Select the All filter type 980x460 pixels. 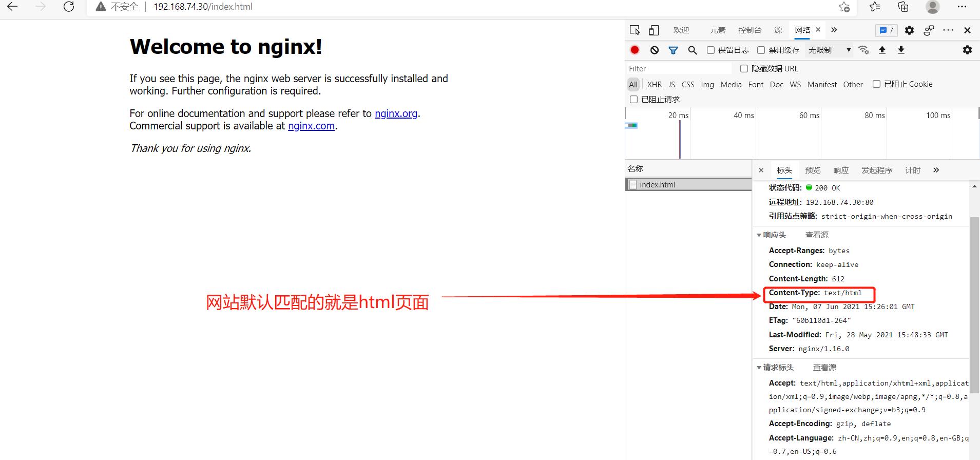(633, 84)
